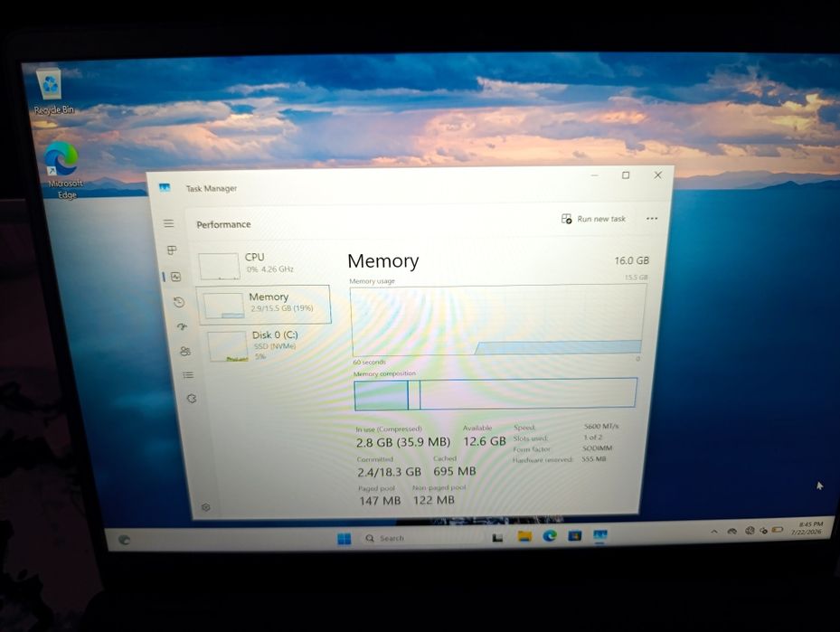Open File Explorer from the taskbar
This screenshot has width=840, height=632.
tap(524, 536)
